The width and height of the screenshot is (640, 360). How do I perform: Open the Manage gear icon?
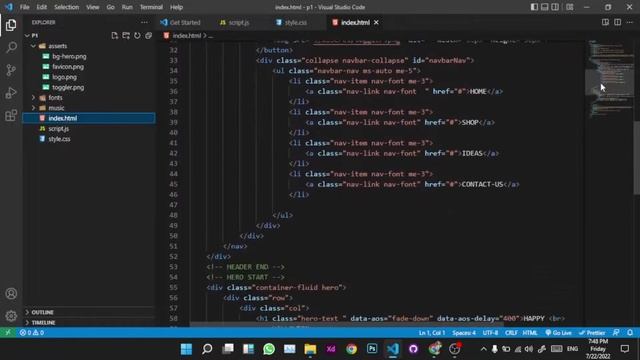tap(11, 316)
